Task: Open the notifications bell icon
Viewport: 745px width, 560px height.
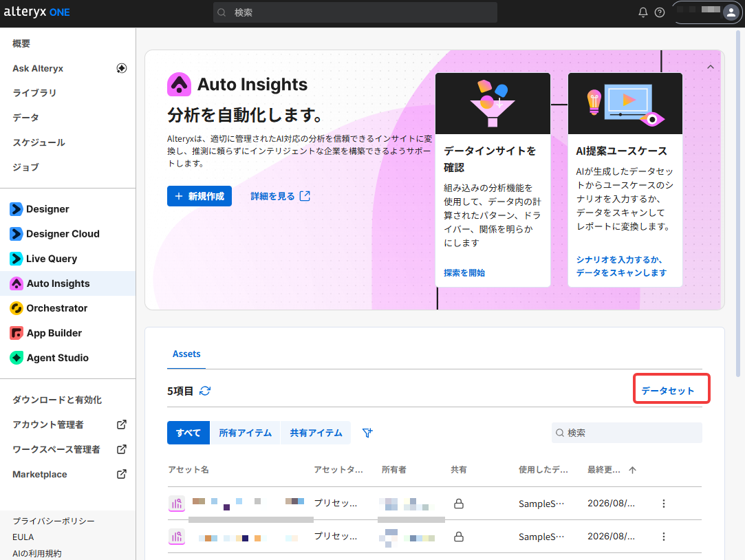Action: click(643, 13)
